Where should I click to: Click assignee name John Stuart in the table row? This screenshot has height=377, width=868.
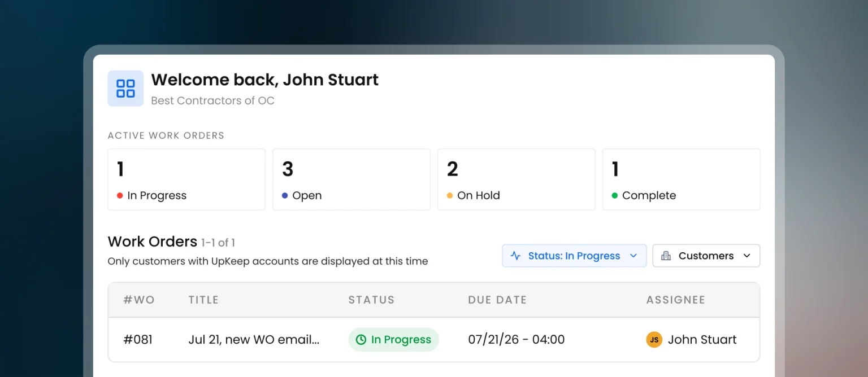click(702, 340)
